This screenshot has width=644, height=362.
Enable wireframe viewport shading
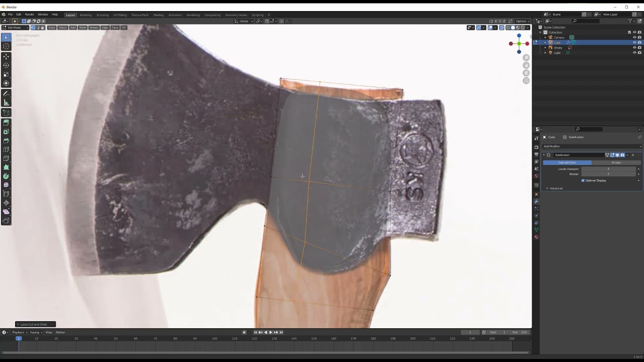[x=508, y=28]
